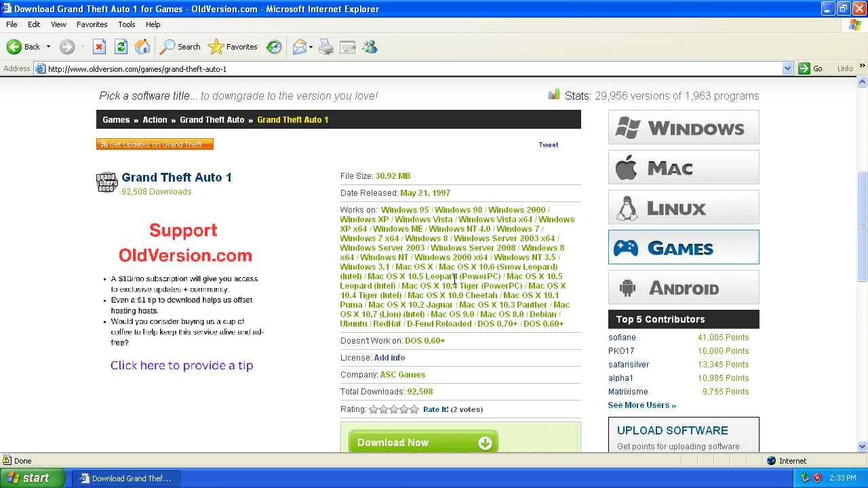Click the Edit toolbar icon
868x488 pixels.
(x=348, y=47)
